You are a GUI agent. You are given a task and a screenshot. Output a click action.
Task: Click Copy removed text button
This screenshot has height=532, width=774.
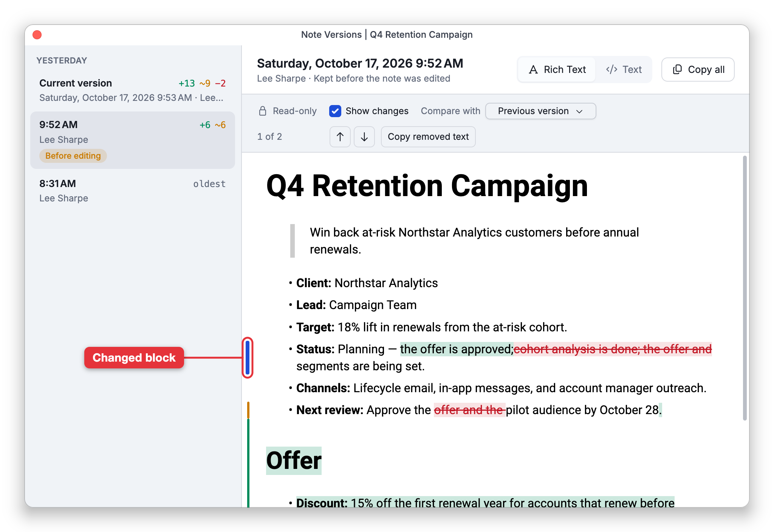tap(428, 137)
